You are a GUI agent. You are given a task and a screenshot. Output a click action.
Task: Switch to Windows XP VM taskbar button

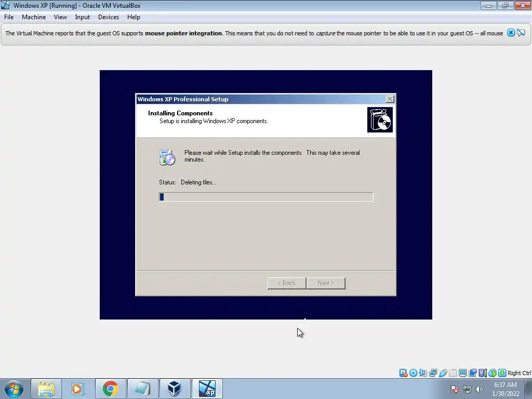(207, 389)
